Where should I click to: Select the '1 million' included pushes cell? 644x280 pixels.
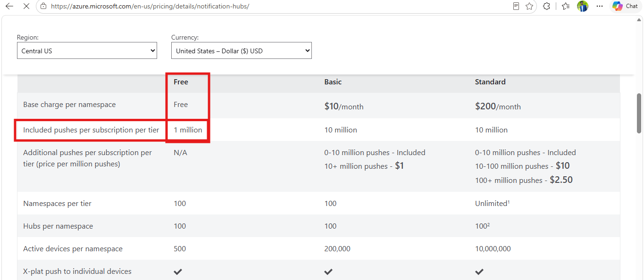click(x=188, y=130)
